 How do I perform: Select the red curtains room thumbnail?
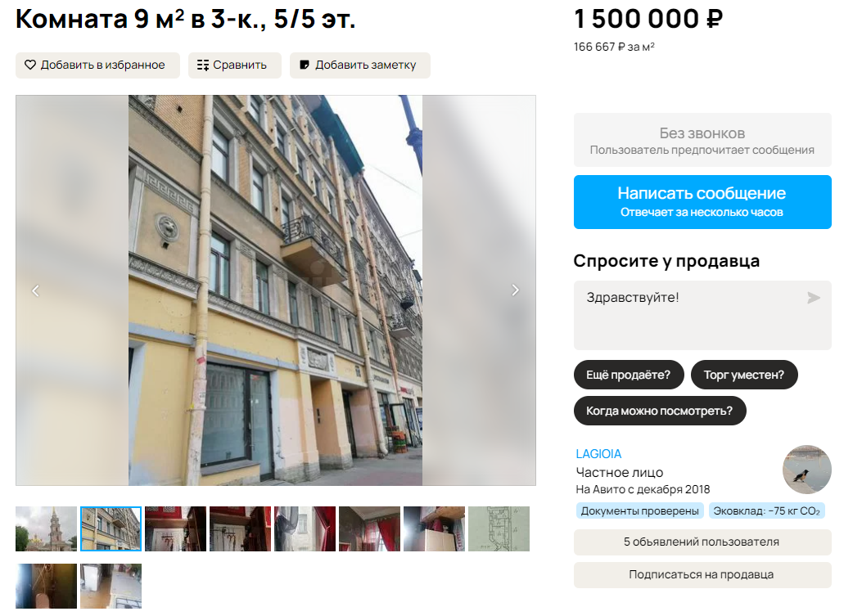point(369,528)
